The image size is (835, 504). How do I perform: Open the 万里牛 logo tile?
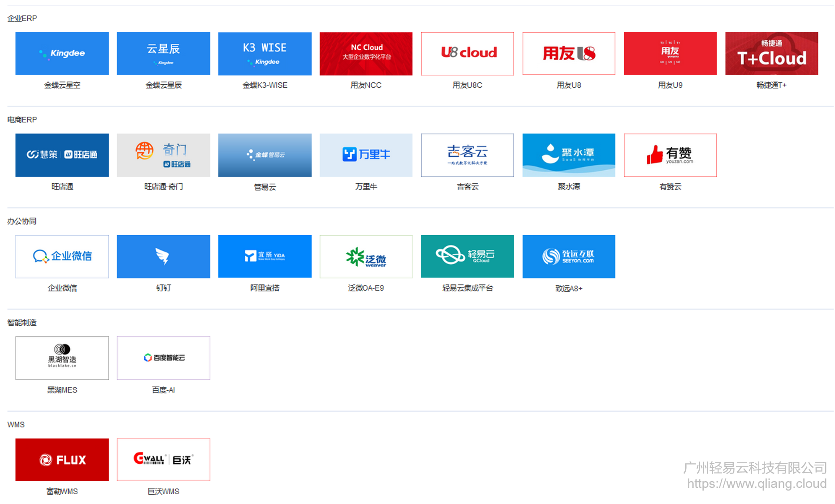(366, 155)
